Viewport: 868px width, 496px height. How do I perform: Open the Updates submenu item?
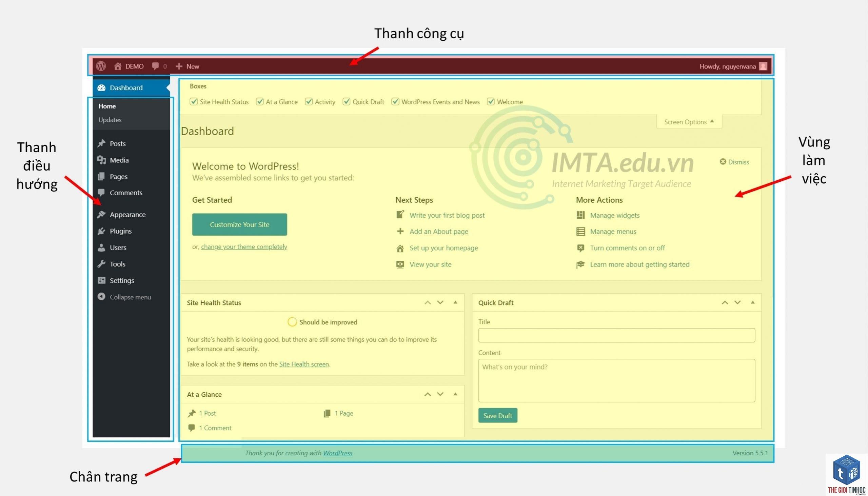coord(110,120)
